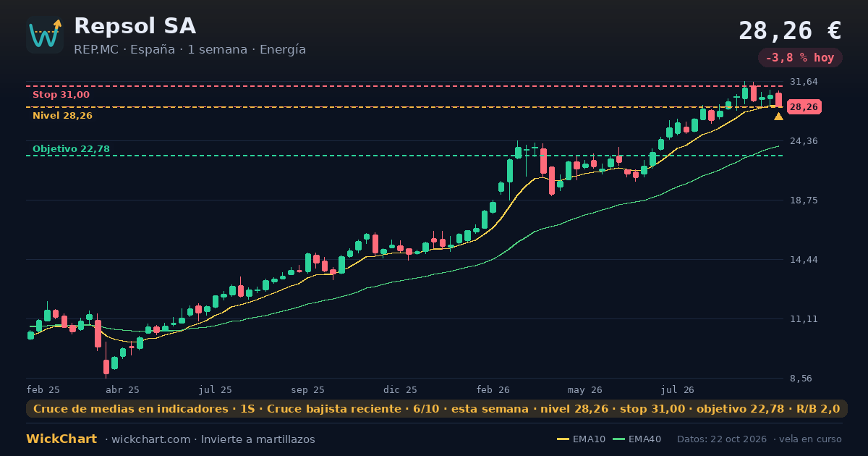Viewport: 868px width, 456px height.
Task: Click the EMA40 green legend swatch
Action: coord(618,439)
